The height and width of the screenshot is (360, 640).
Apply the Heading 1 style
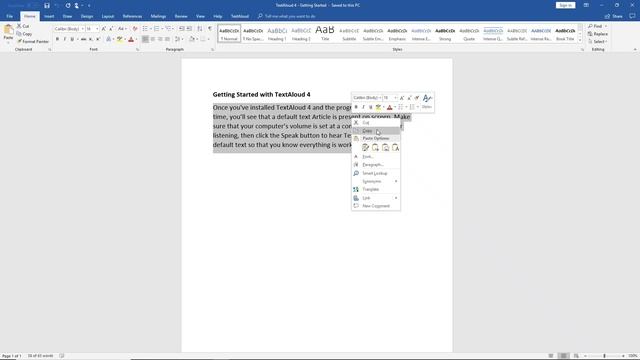[x=277, y=33]
